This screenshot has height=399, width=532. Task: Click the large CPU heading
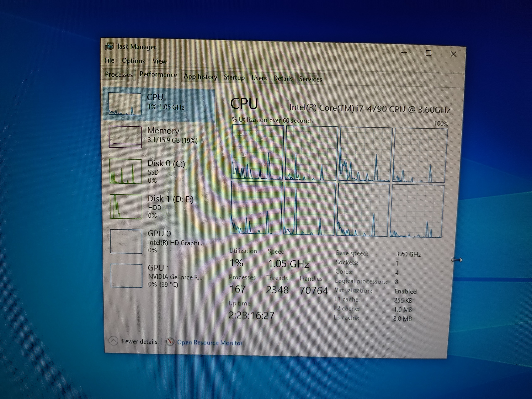(x=244, y=104)
